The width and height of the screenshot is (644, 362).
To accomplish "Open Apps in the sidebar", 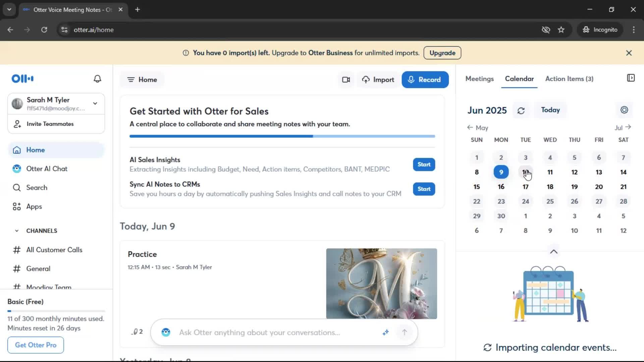I will (x=56, y=207).
